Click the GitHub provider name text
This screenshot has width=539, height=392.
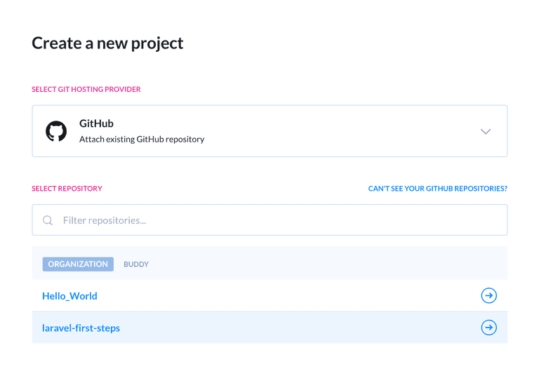coord(96,123)
